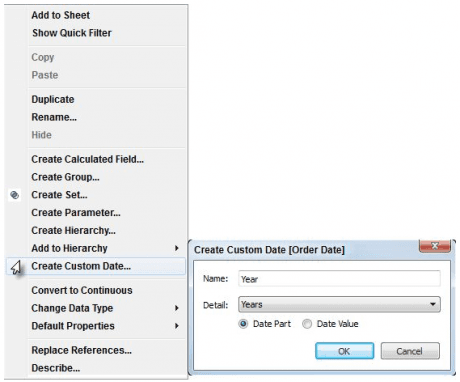Choose Create Hierarchy... menu entry
The height and width of the screenshot is (382, 460).
point(73,231)
